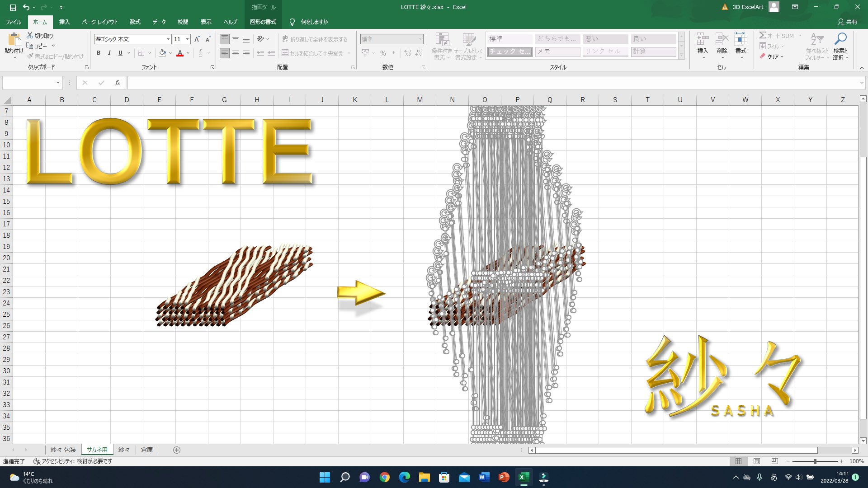Toggle Italic formatting

(x=109, y=53)
